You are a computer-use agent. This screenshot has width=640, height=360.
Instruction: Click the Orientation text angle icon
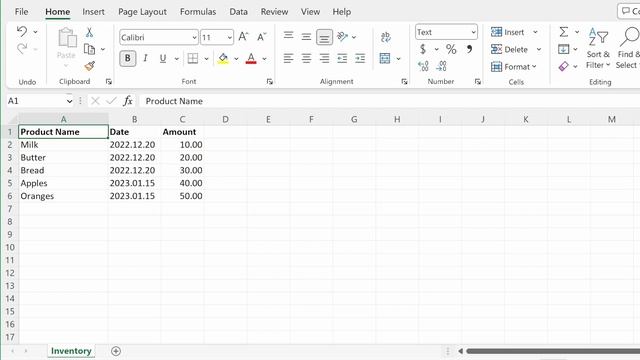(343, 37)
